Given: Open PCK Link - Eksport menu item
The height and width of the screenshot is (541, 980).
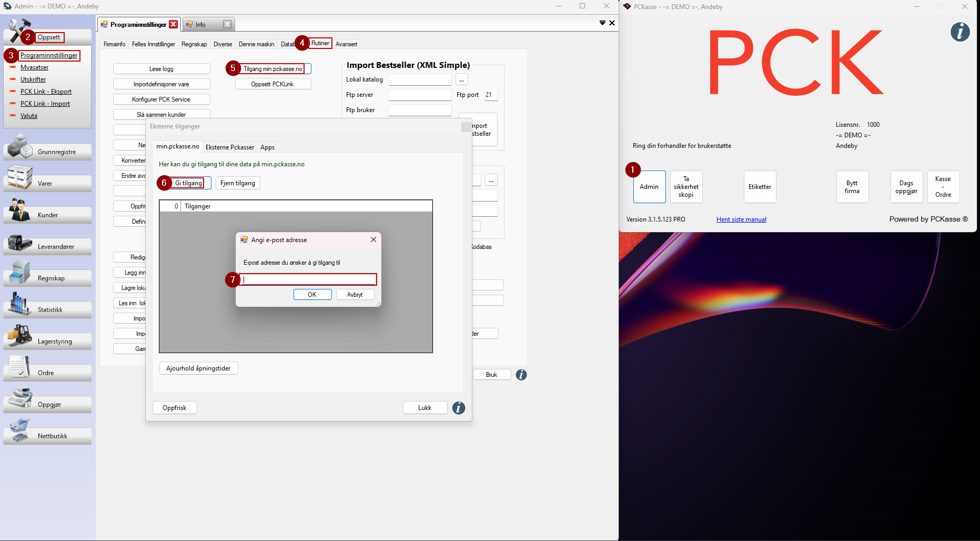Looking at the screenshot, I should click(x=46, y=92).
